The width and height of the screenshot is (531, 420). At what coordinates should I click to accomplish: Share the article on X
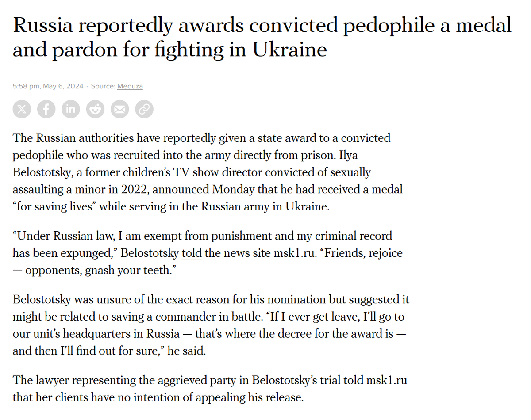point(22,109)
